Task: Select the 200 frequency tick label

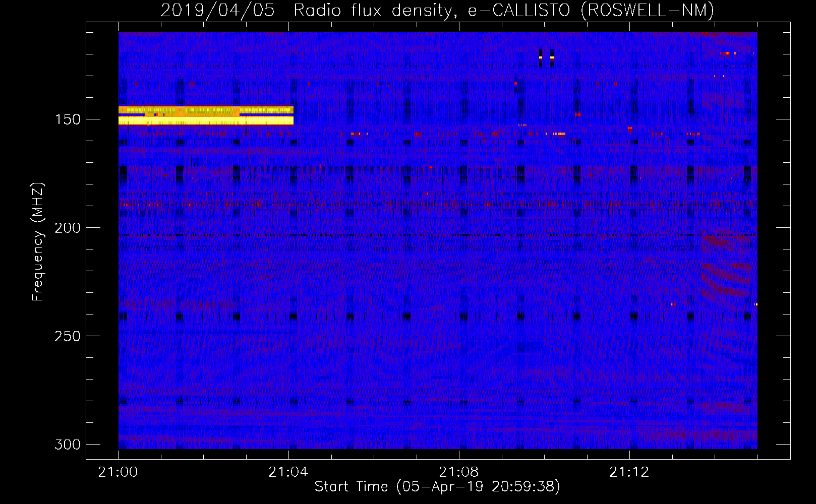Action: click(68, 228)
